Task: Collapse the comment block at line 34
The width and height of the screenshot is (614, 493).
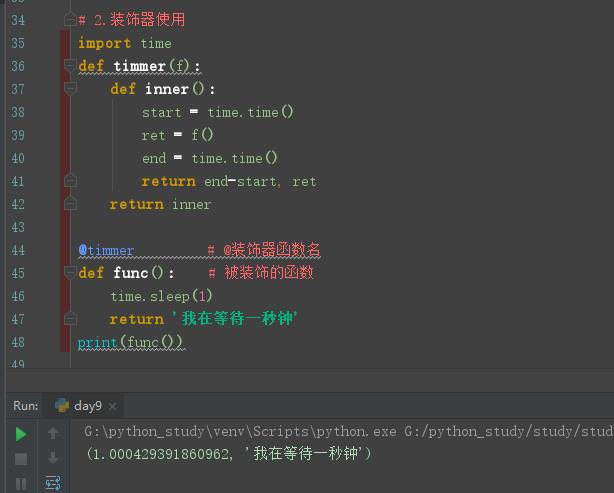Action: coord(70,19)
